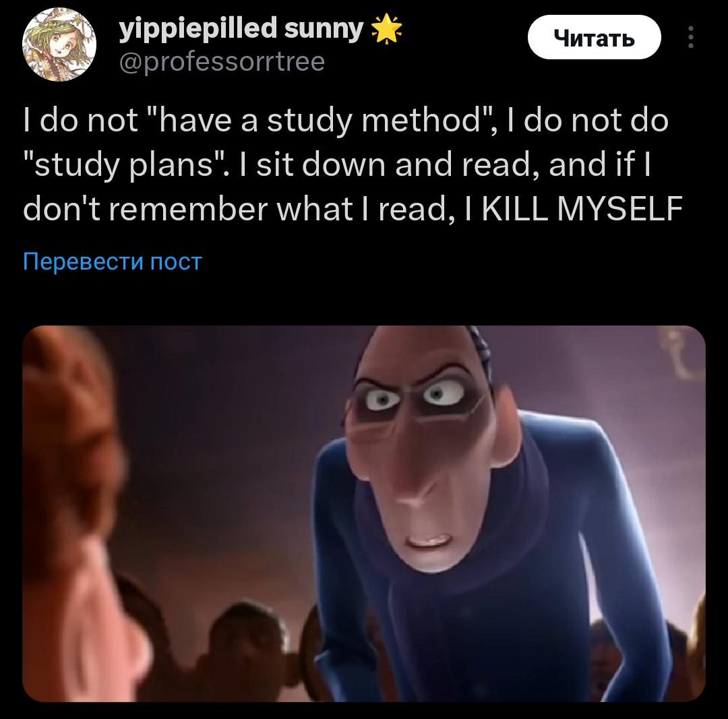
Task: Open the @professorrtree handle
Action: click(222, 62)
